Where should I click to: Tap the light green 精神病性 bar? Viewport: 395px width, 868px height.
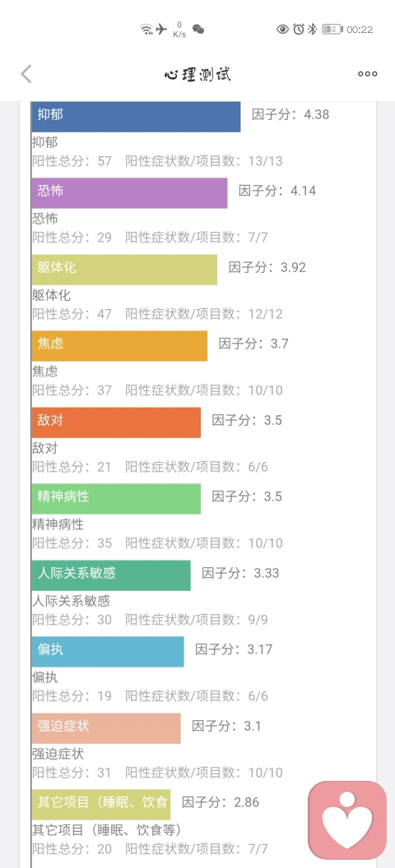coord(116,498)
